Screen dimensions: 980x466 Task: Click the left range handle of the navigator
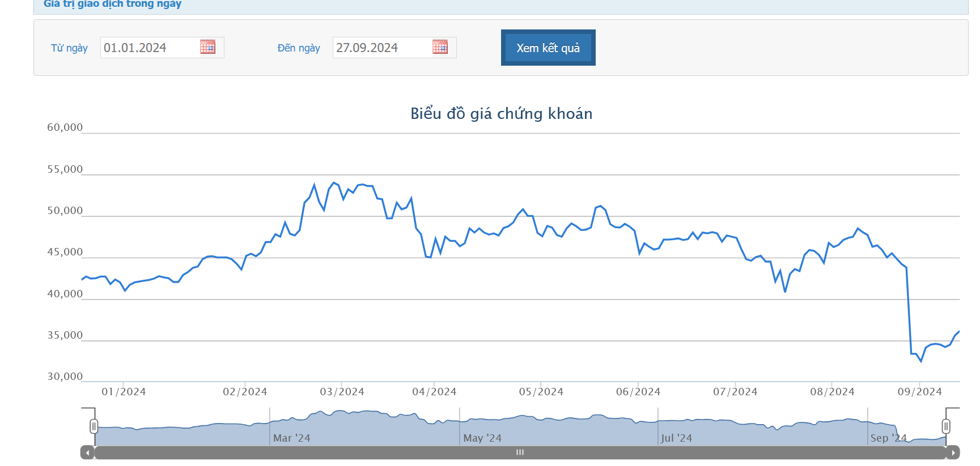pos(94,426)
